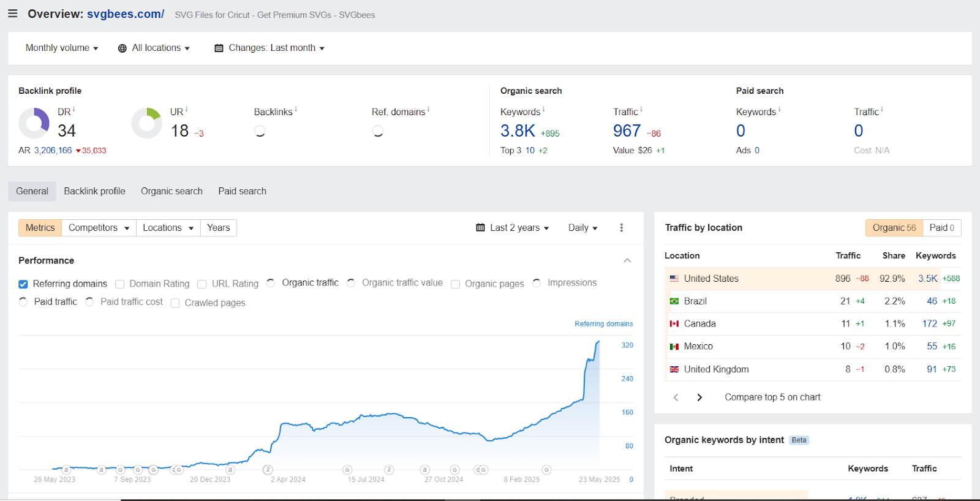Screen dimensions: 980x501
Task: Enable Crawled pages metric
Action: click(x=175, y=303)
